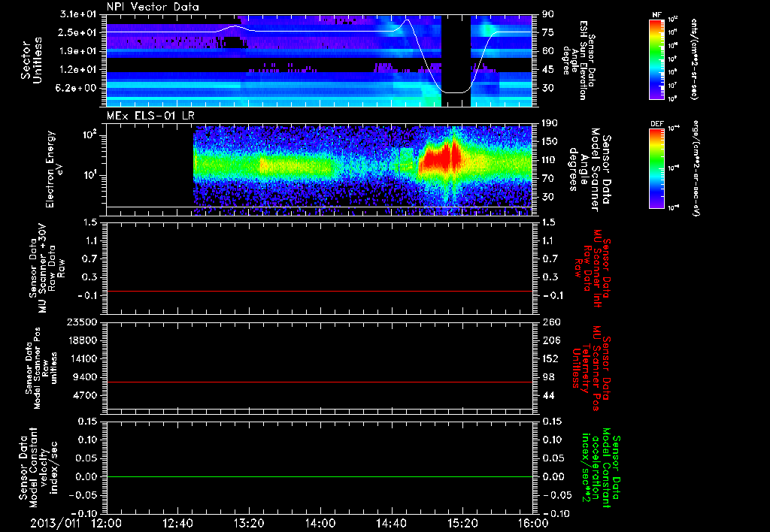Image resolution: width=770 pixels, height=532 pixels.
Task: Click the '1.2e+01' sector tick value
Action: click(78, 70)
